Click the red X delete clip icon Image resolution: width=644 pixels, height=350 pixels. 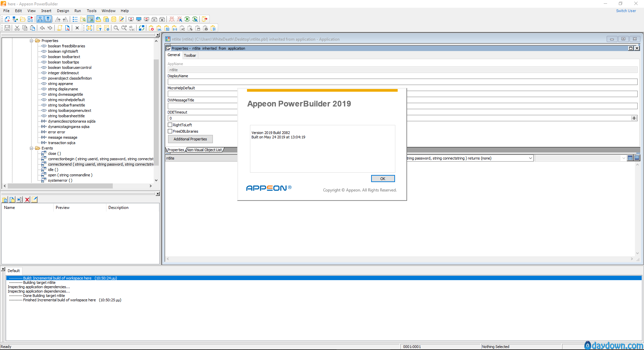point(27,200)
